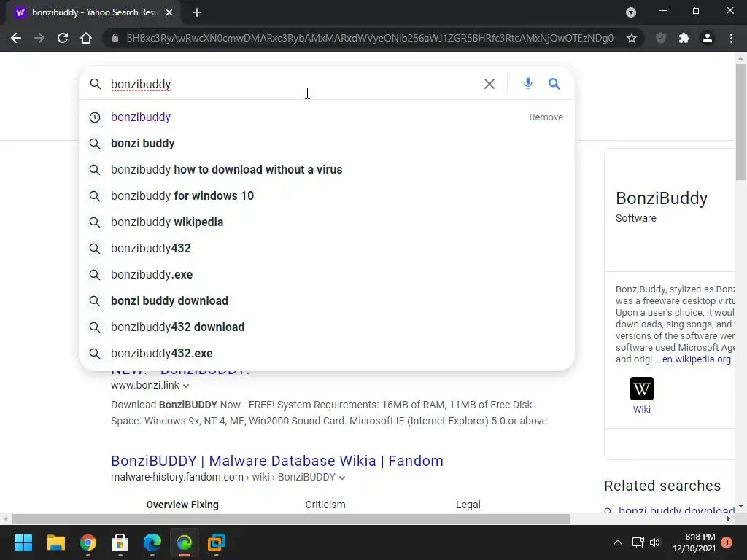The height and width of the screenshot is (560, 747).
Task: Click the lock icon in address bar
Action: point(115,38)
